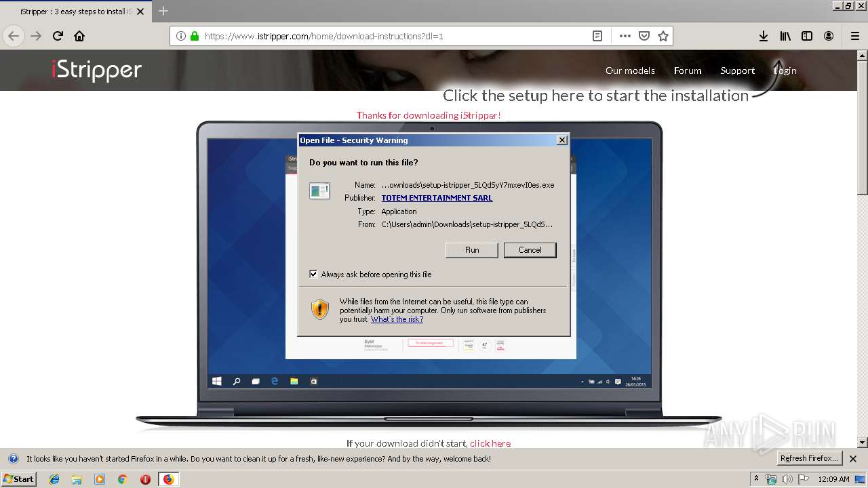Click the taskbar clock 12:09 AM

point(833,479)
